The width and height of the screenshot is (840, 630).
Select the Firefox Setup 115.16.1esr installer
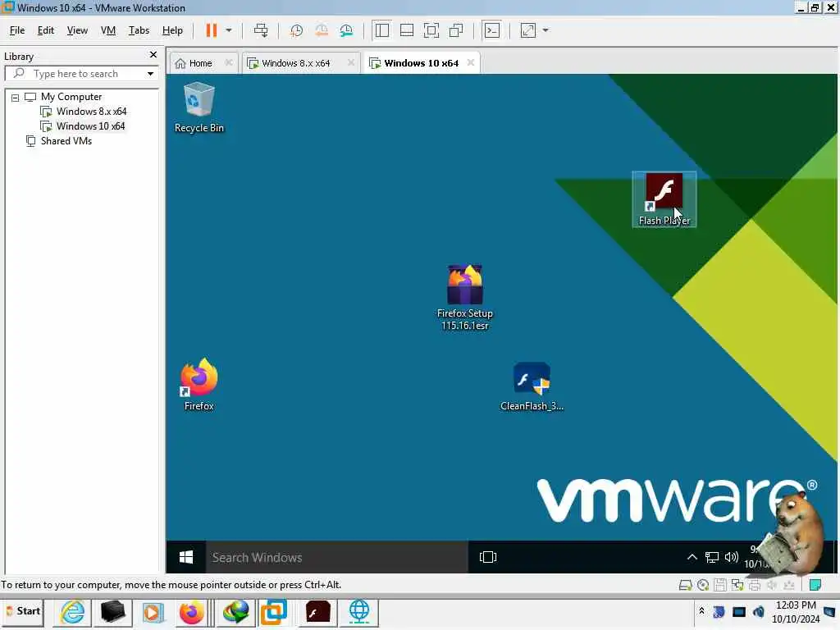465,298
